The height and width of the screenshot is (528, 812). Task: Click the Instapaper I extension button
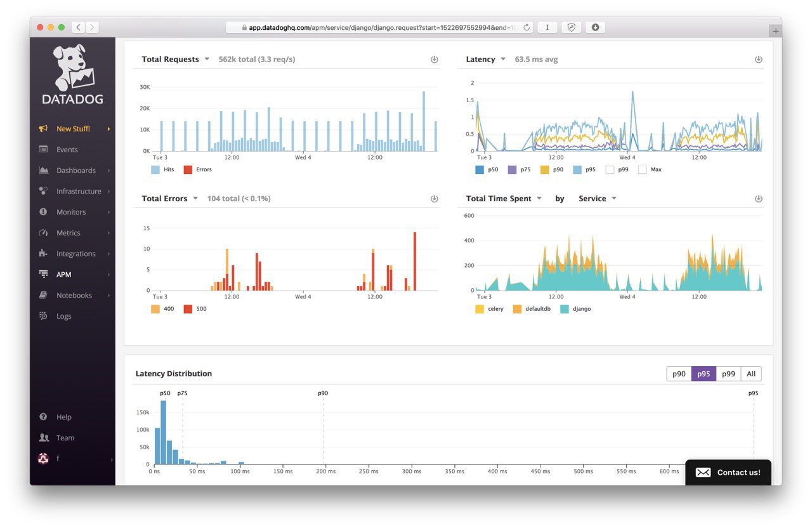click(547, 27)
